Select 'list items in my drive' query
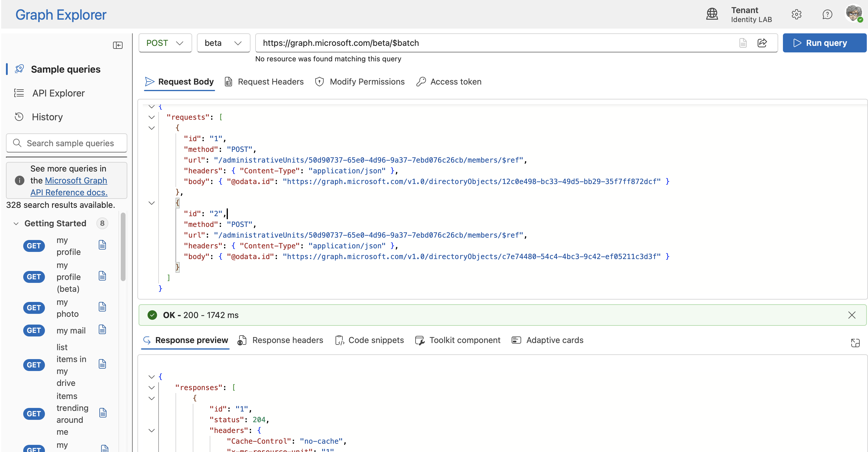868x452 pixels. coord(71,365)
